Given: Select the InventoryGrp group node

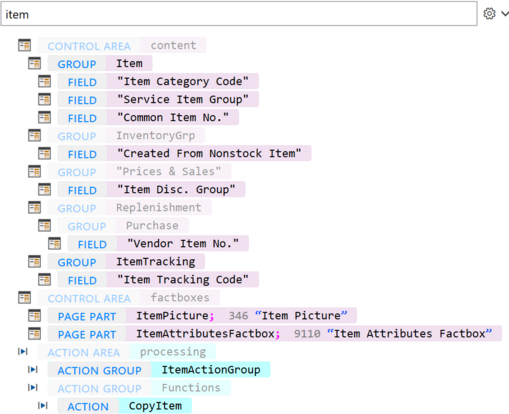Looking at the screenshot, I should (126, 136).
